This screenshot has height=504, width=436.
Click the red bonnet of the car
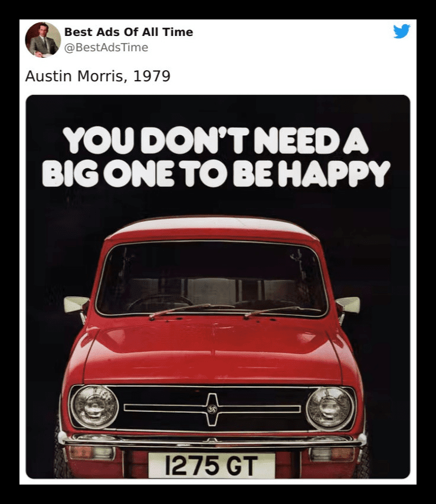click(212, 352)
